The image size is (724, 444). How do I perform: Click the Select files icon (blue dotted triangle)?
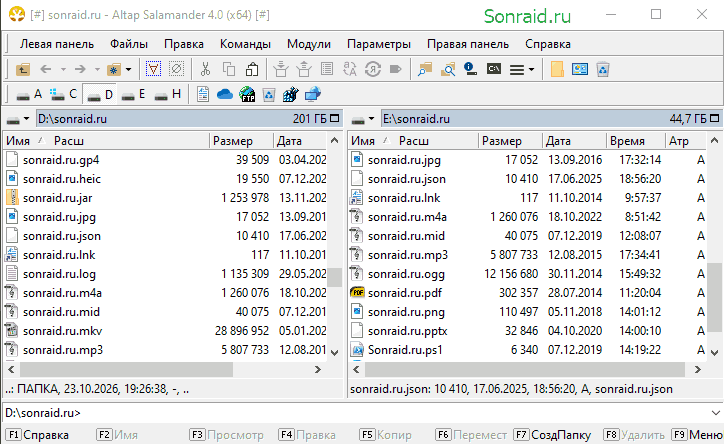click(x=153, y=69)
